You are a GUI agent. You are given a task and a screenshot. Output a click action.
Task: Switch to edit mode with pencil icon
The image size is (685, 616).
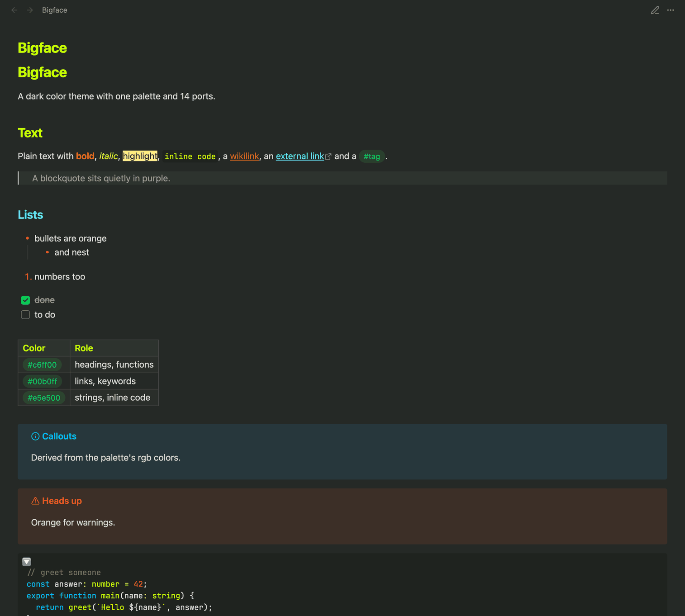[x=655, y=10]
